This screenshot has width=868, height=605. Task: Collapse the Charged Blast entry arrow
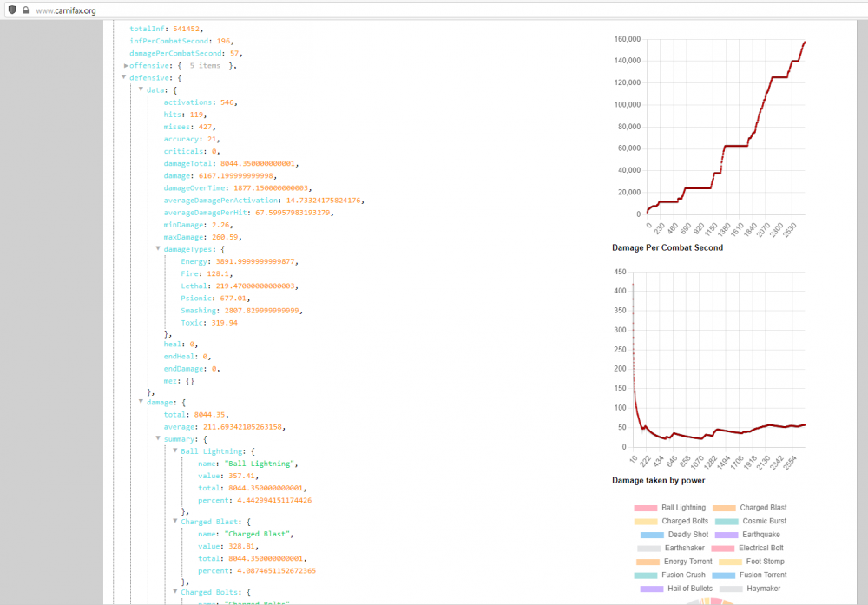click(x=175, y=522)
